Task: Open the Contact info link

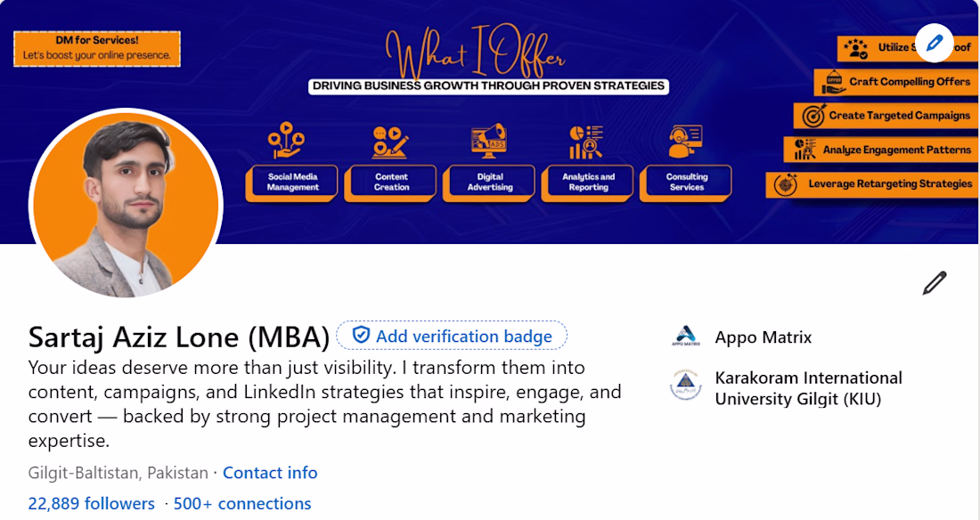Action: 270,473
